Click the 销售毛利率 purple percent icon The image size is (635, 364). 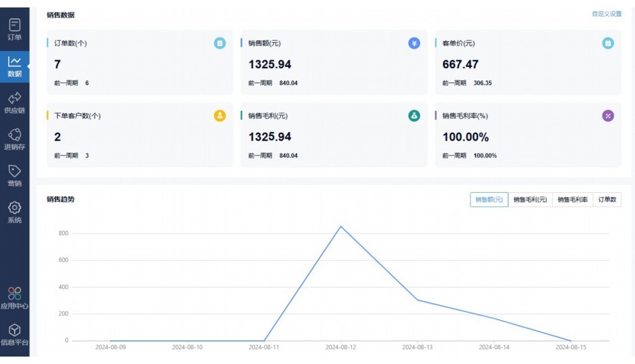pos(608,116)
